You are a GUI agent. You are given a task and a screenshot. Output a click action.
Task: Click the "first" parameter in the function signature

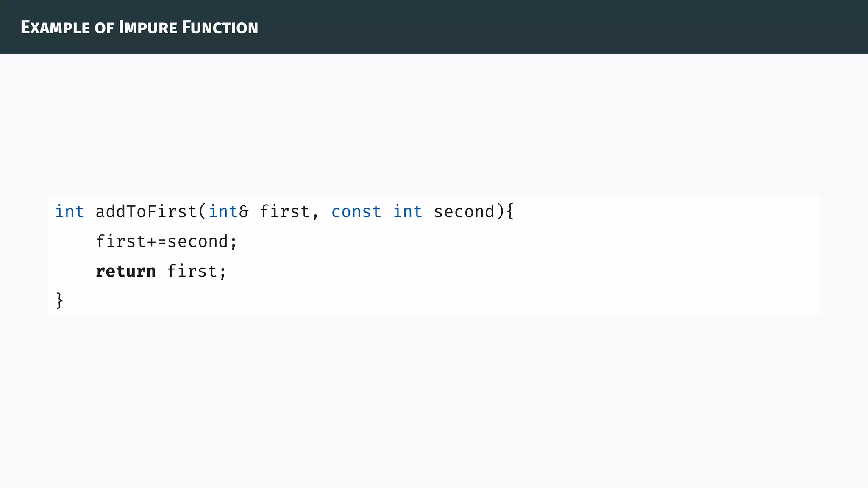(285, 212)
